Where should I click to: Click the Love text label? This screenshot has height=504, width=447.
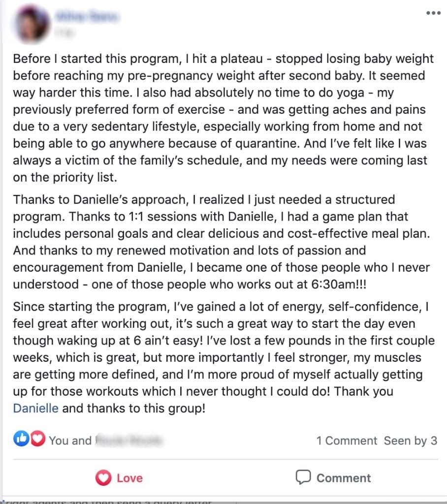tap(129, 478)
